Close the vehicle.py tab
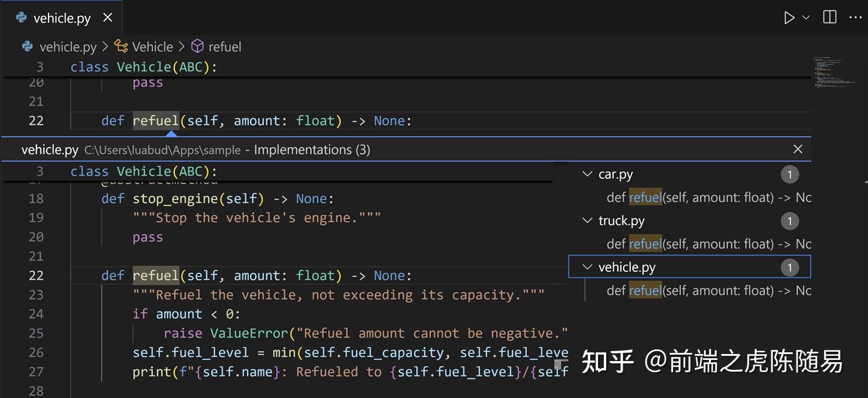868x398 pixels. [108, 18]
